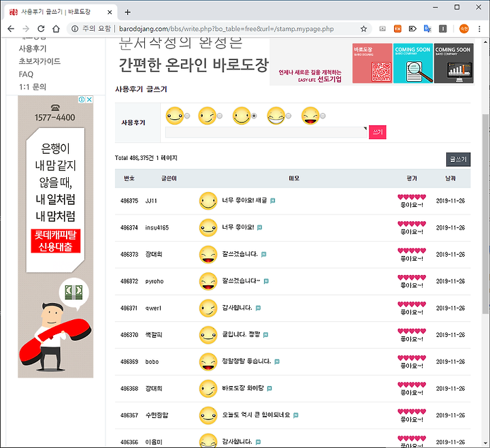Open the comment icon beside 굳입니다. 짱짱
Viewport: 490px width, 448px height.
[x=265, y=335]
